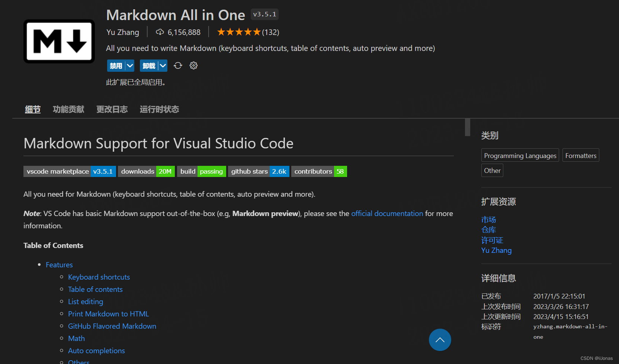
Task: Click the Keyboard shortcuts link in contents
Action: tap(99, 277)
